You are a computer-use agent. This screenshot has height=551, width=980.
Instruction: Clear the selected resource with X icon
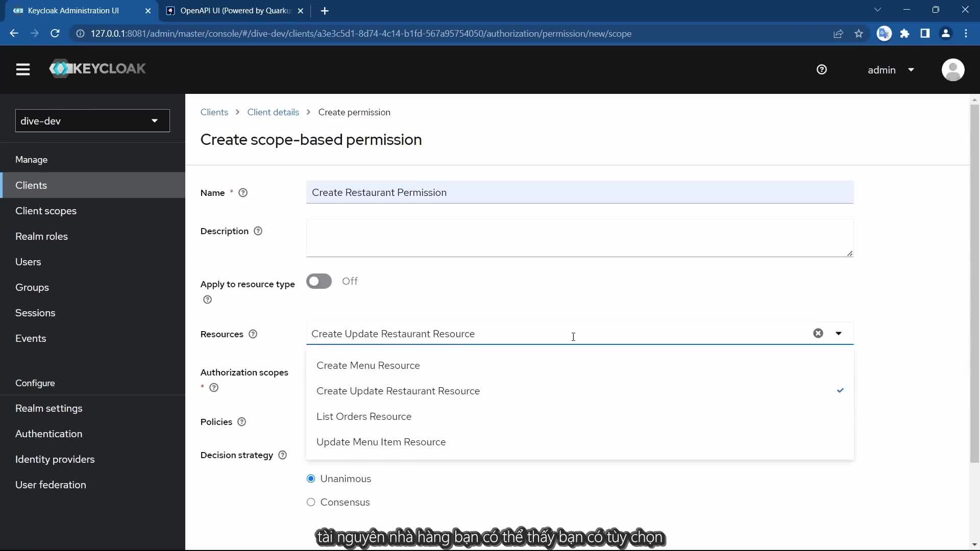[x=818, y=333]
